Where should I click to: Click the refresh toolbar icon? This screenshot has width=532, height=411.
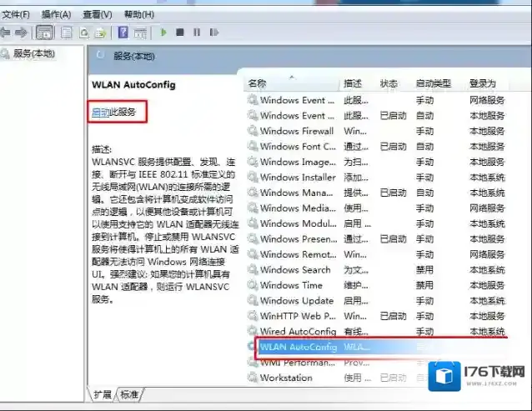(x=84, y=33)
